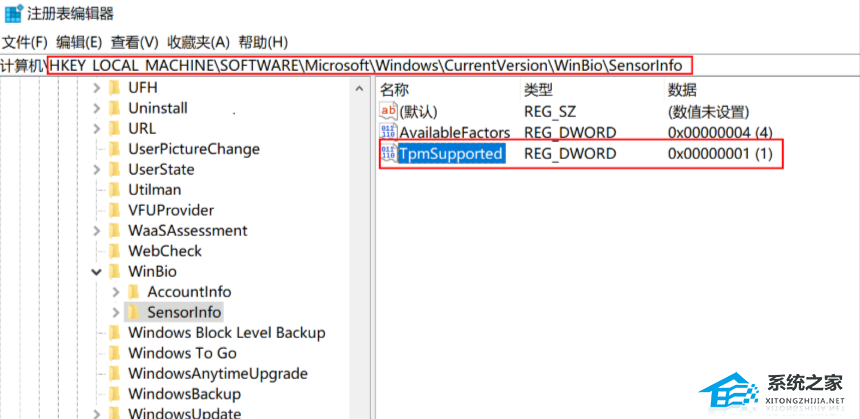This screenshot has height=419, width=860.
Task: Select the WinBio key label
Action: tap(152, 271)
